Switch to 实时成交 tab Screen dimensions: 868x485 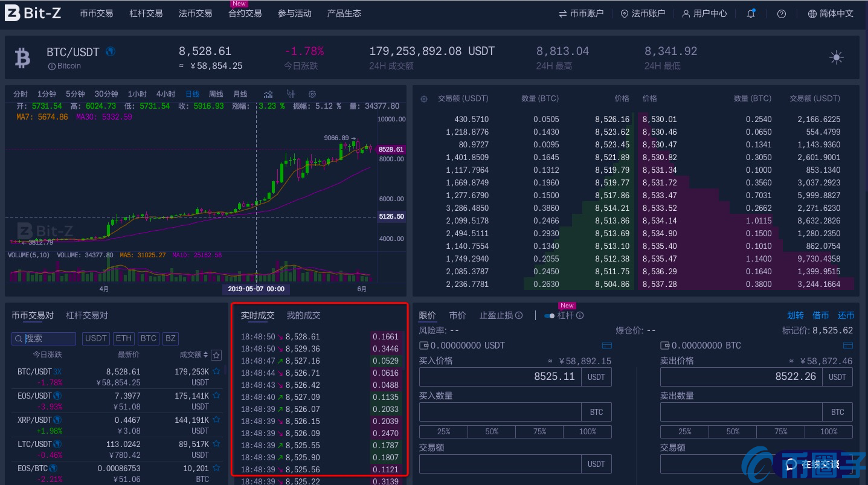coord(258,315)
